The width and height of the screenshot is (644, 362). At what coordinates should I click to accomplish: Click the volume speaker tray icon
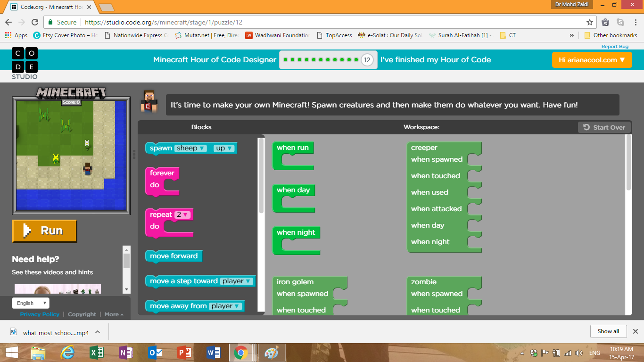tap(579, 353)
